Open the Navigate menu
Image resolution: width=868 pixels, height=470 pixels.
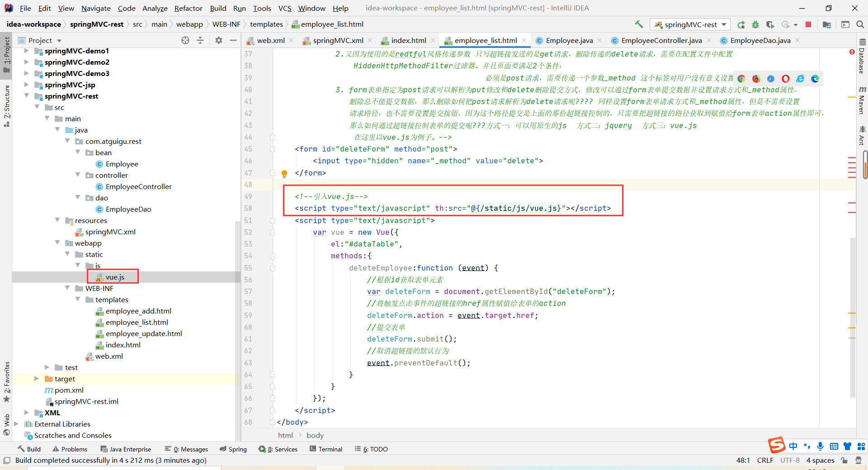pos(96,8)
